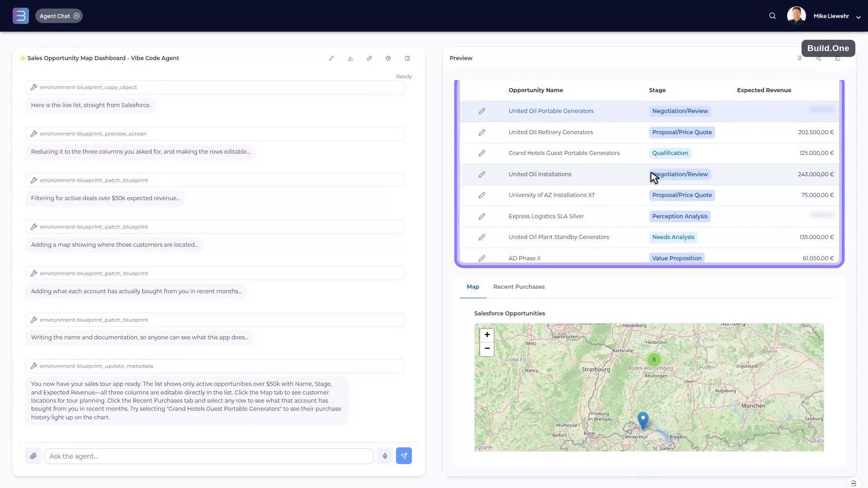Sort by the Opportunity Name column header
The height and width of the screenshot is (488, 868).
click(536, 90)
